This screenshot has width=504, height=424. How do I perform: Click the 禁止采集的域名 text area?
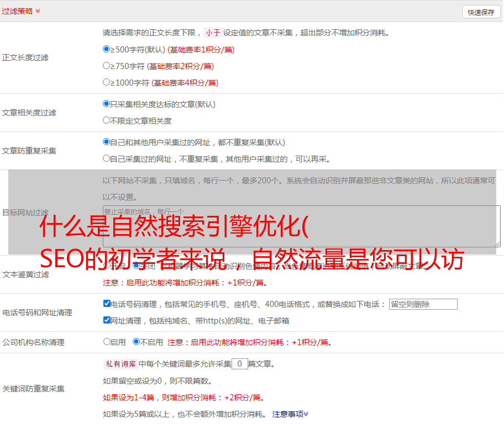click(301, 226)
